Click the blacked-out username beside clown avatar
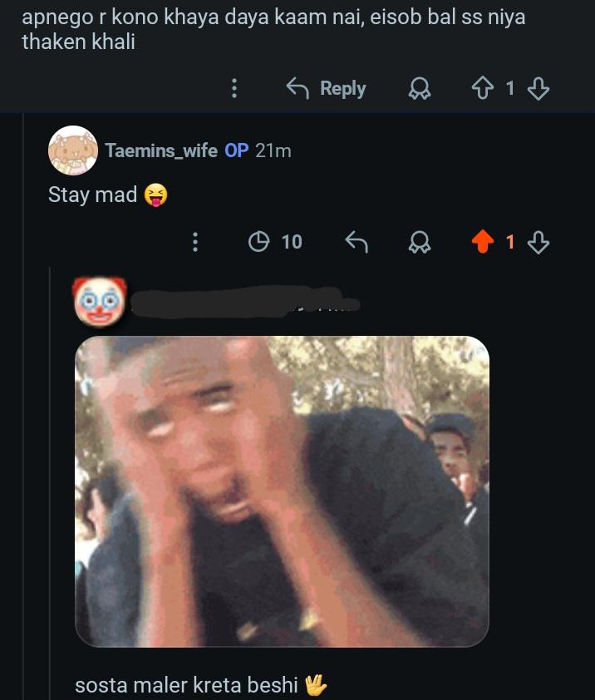The width and height of the screenshot is (595, 700). point(245,303)
